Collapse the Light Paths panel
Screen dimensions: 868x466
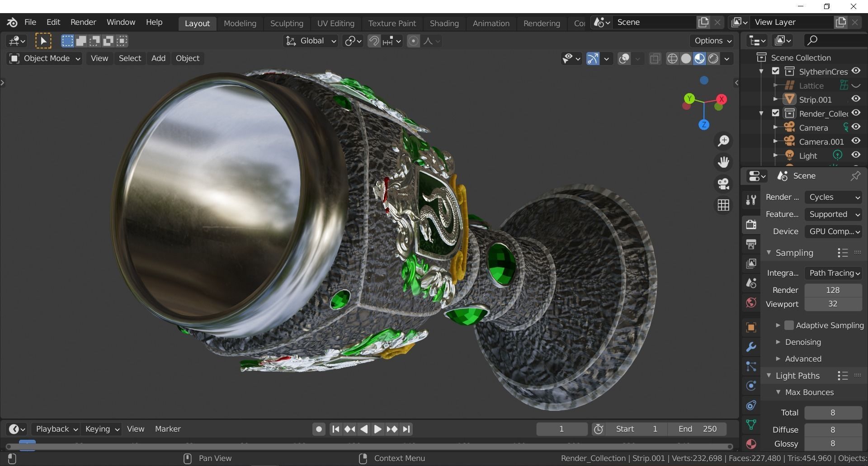point(769,376)
